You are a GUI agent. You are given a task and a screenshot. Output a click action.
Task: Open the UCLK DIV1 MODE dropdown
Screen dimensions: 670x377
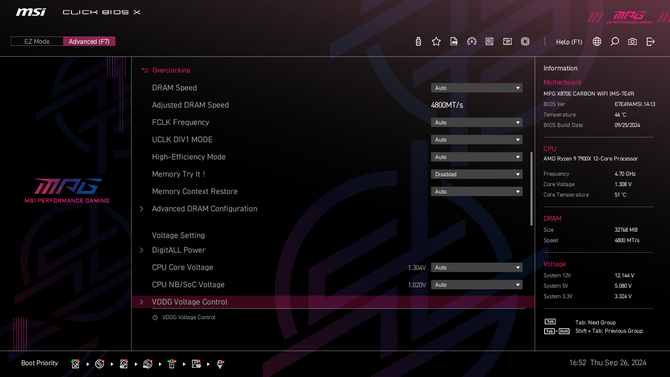pyautogui.click(x=476, y=140)
